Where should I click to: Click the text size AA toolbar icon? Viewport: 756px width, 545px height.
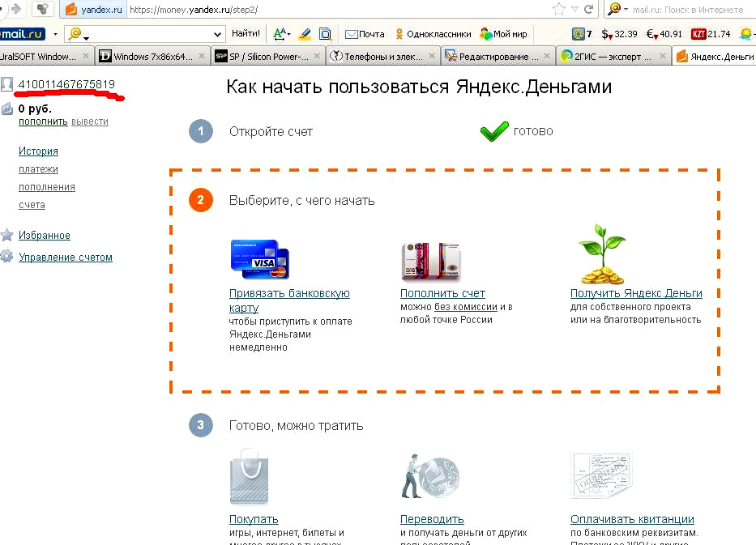(x=281, y=34)
